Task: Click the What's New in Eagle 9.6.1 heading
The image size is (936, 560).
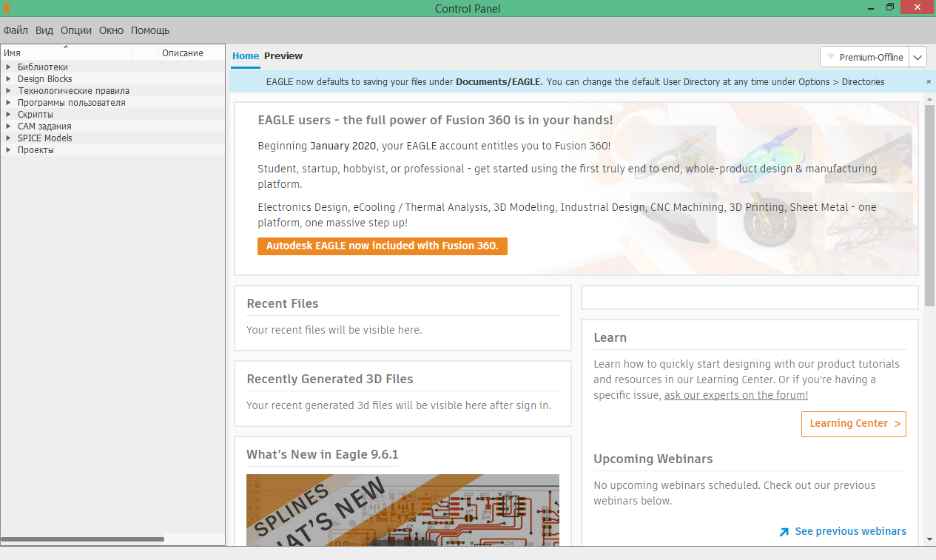Action: (x=323, y=454)
